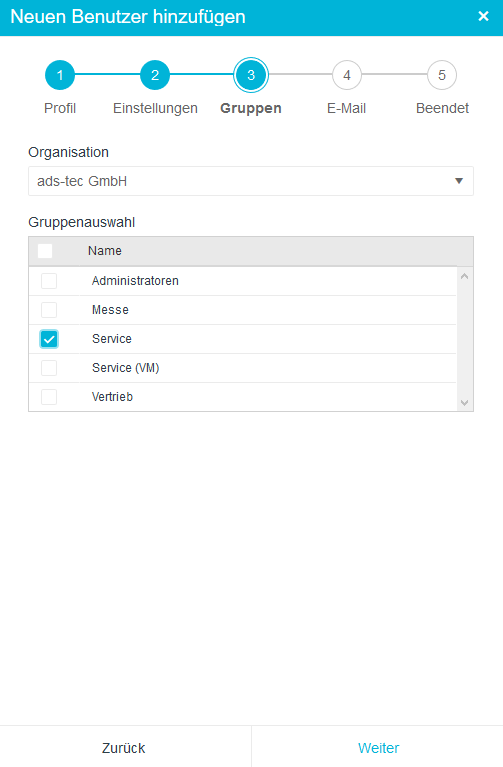
Task: Check the Vertrieb group checkbox
Action: click(x=49, y=397)
